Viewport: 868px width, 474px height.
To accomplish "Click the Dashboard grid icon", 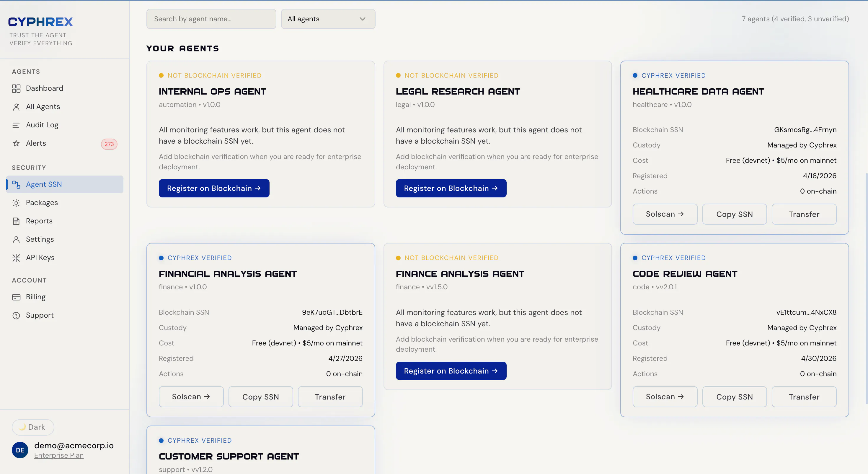I will tap(16, 88).
